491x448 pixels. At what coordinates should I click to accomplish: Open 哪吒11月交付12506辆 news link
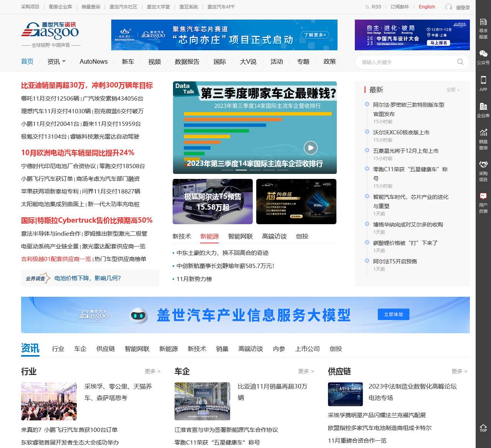pos(50,98)
